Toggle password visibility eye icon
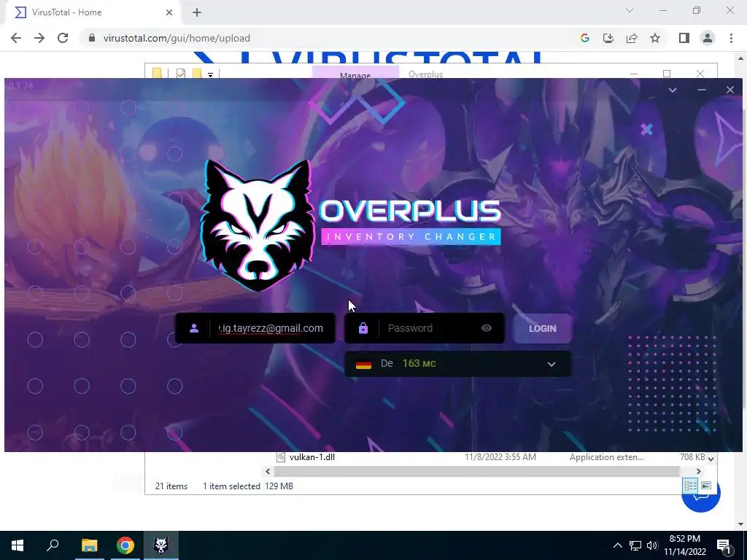 (487, 328)
